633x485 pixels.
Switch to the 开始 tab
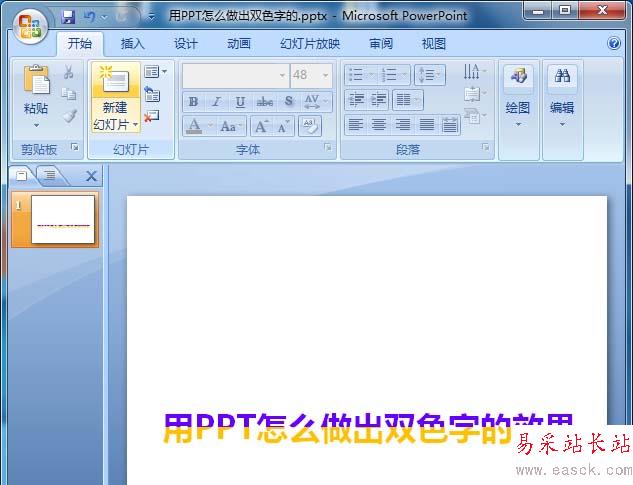tap(80, 43)
